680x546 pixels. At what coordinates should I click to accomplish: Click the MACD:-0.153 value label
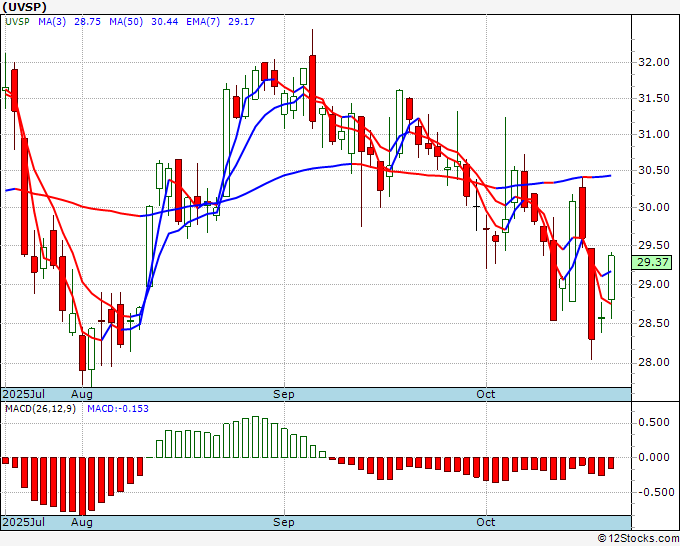click(x=118, y=409)
